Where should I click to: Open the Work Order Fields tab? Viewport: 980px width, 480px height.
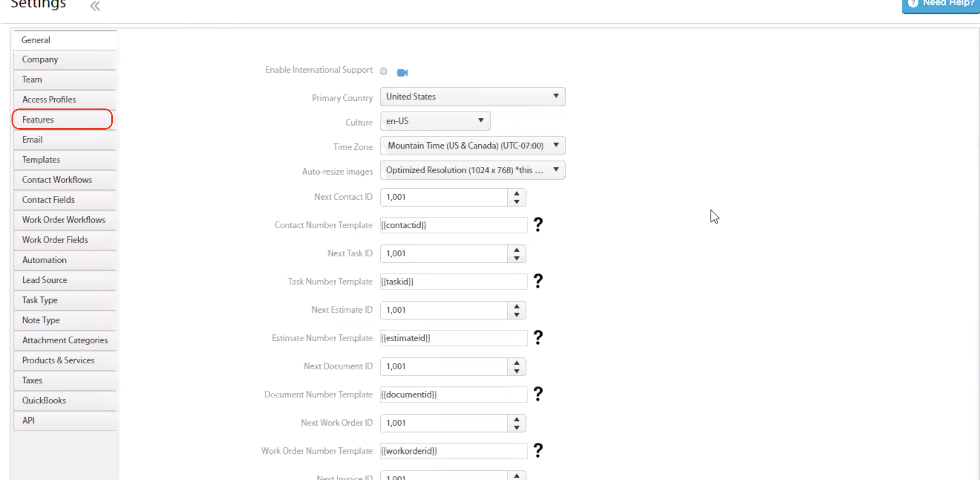click(x=65, y=240)
